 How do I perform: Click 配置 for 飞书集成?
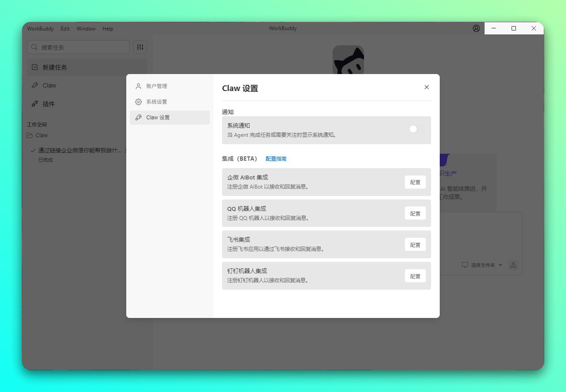[415, 245]
